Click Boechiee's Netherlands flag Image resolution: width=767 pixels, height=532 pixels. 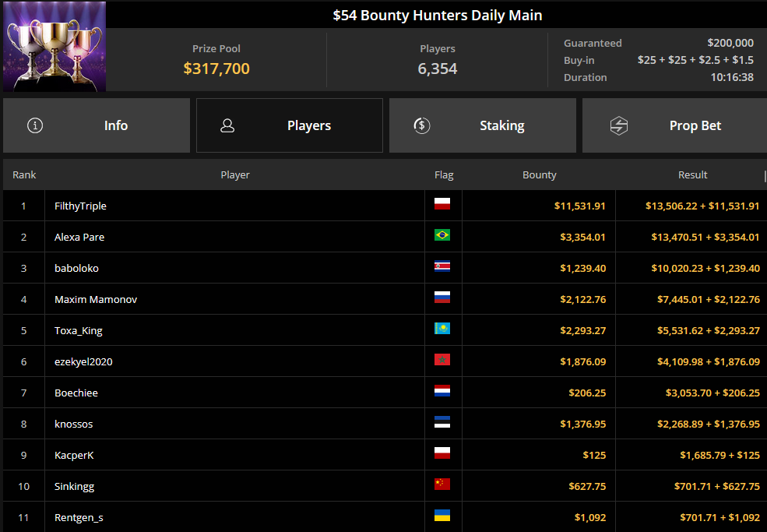coord(442,391)
